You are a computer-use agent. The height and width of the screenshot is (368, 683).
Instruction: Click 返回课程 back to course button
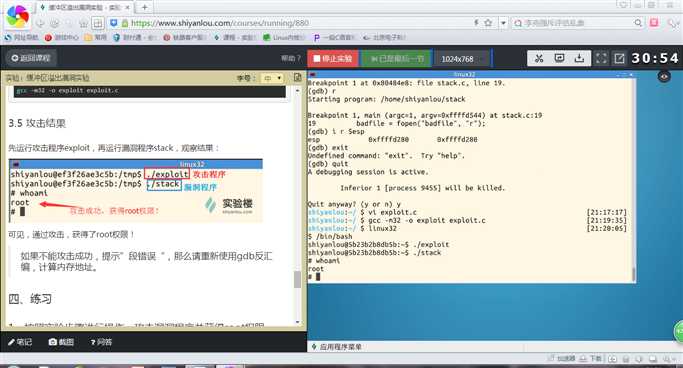point(31,58)
